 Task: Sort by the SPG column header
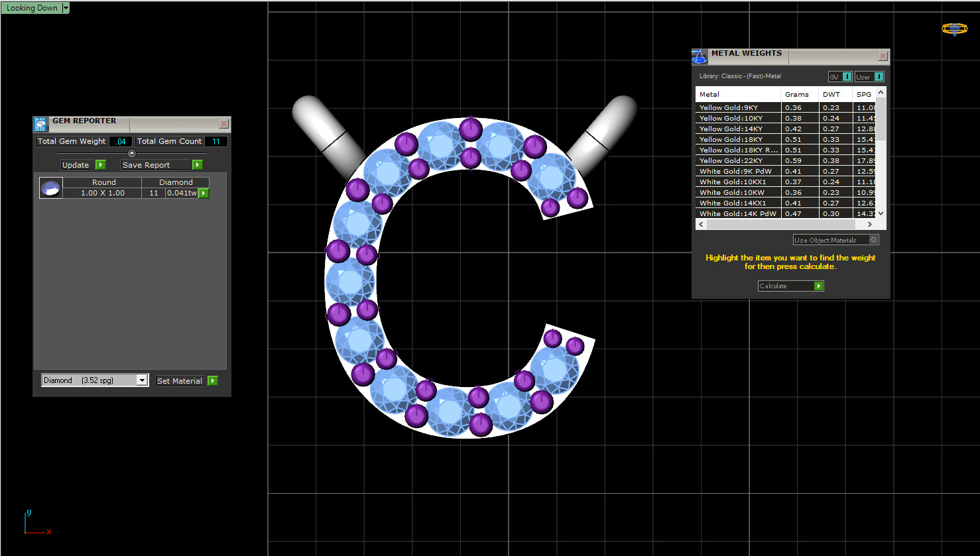[864, 94]
